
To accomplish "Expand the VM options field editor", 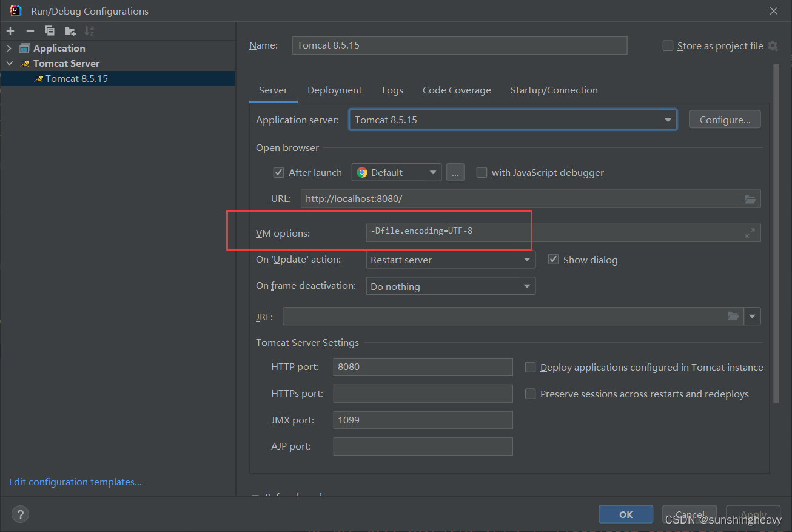I will (x=750, y=233).
